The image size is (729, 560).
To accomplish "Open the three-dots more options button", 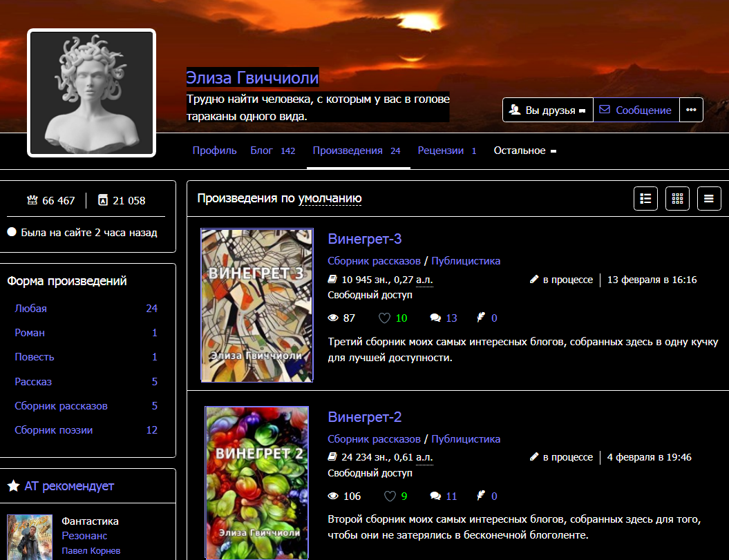I will tap(691, 110).
